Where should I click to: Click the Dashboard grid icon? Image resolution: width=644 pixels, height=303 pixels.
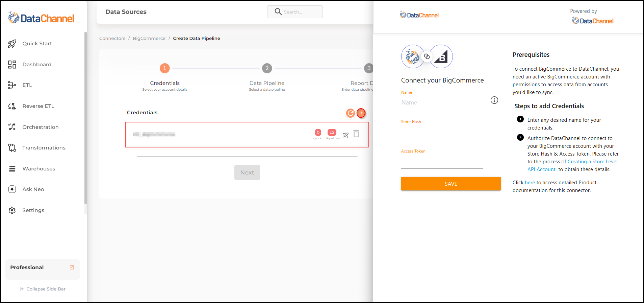12,65
